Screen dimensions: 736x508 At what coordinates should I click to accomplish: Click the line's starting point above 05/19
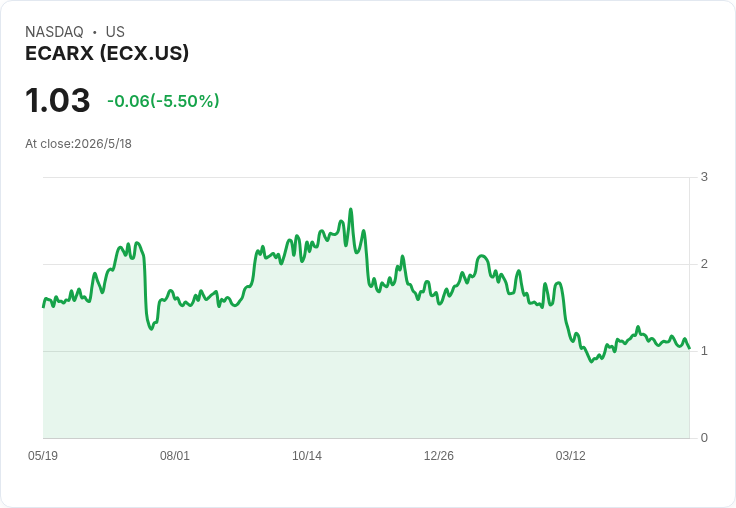(x=43, y=307)
